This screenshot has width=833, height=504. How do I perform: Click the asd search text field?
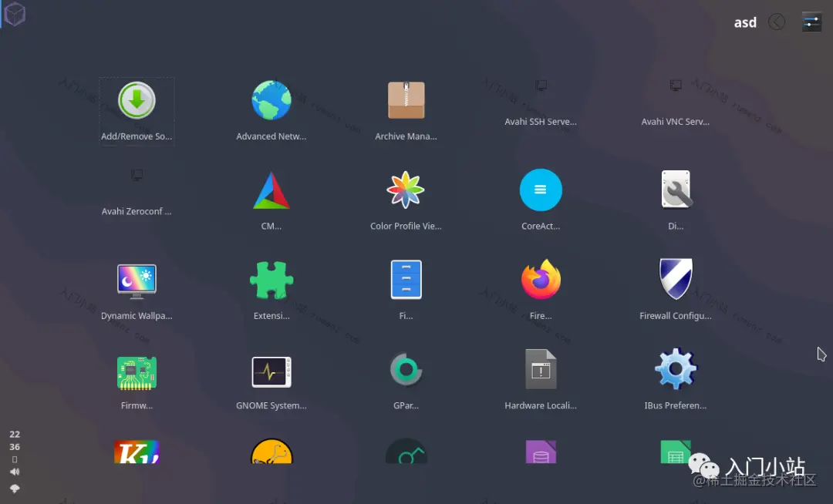point(745,22)
